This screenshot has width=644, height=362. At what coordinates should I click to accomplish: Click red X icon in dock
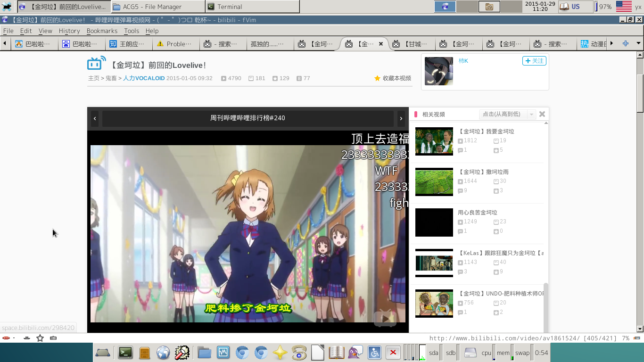coord(393,353)
